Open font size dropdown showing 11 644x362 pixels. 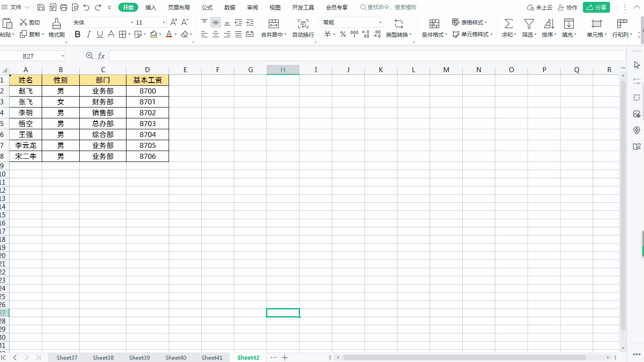click(x=164, y=22)
